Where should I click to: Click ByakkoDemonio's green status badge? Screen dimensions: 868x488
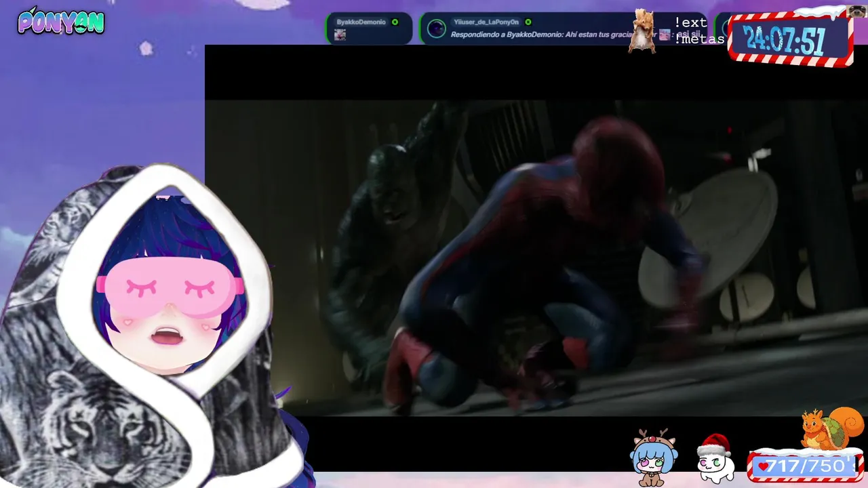click(395, 22)
